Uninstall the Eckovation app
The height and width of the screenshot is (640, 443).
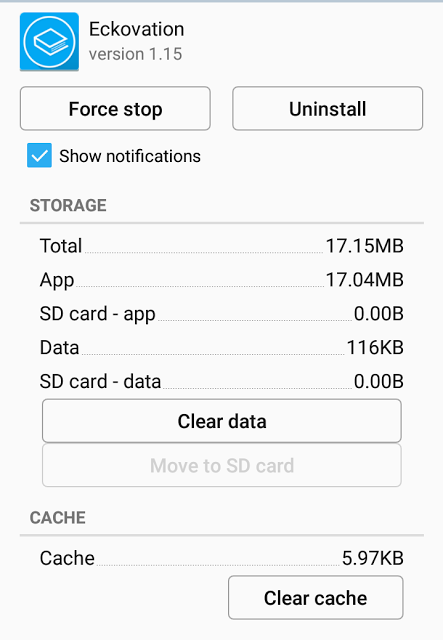(x=327, y=109)
